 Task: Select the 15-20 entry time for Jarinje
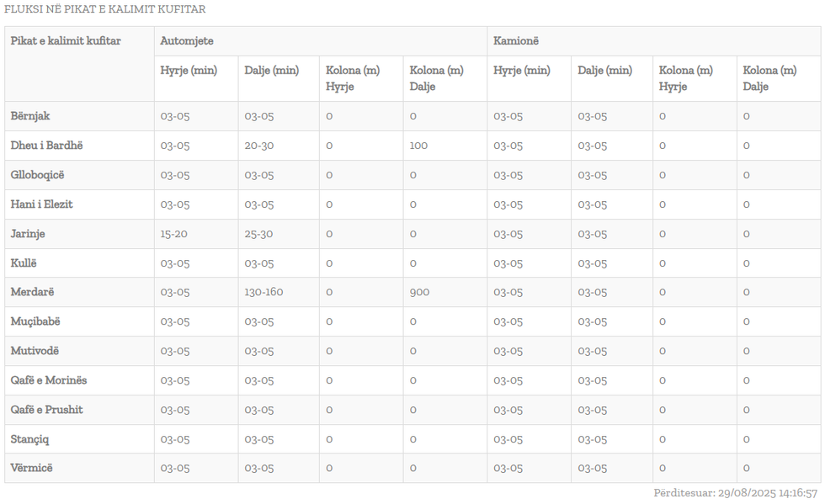point(175,234)
